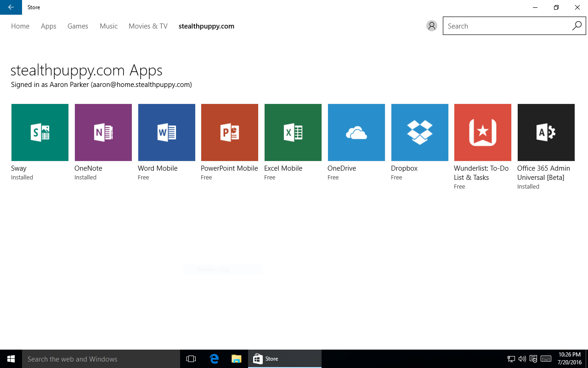This screenshot has width=588, height=368.
Task: Open the Windows Start menu
Action: [11, 359]
